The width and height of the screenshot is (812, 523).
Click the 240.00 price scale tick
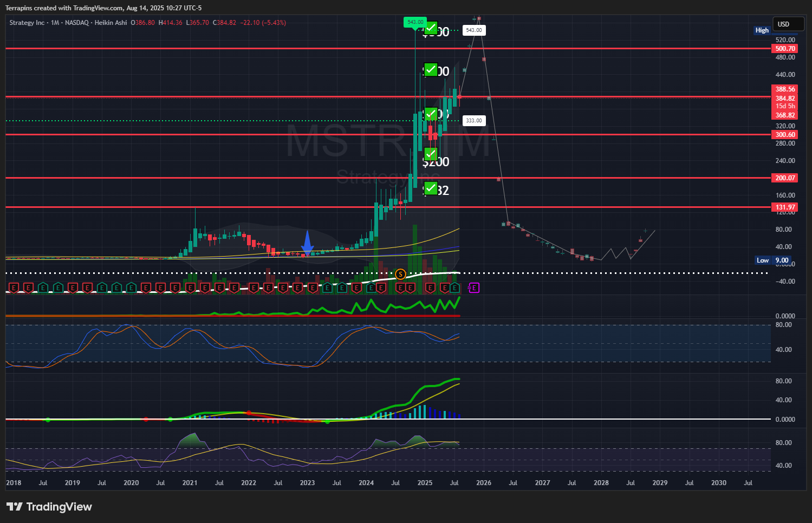(785, 161)
